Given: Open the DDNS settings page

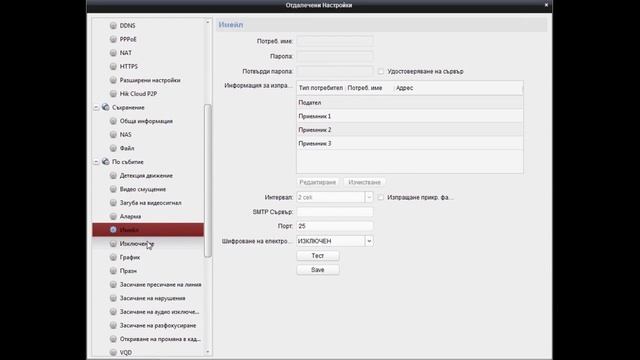Looking at the screenshot, I should [x=127, y=25].
